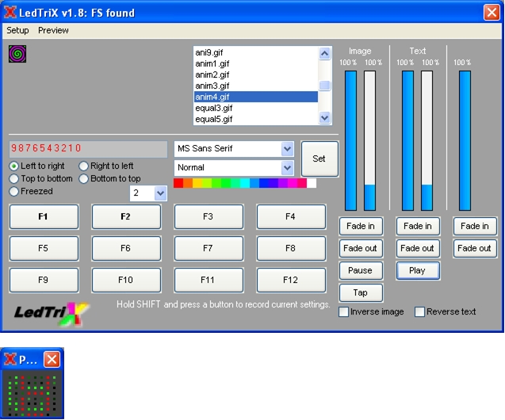The width and height of the screenshot is (505, 420).
Task: Pick the yellow color swatch
Action: point(197,183)
